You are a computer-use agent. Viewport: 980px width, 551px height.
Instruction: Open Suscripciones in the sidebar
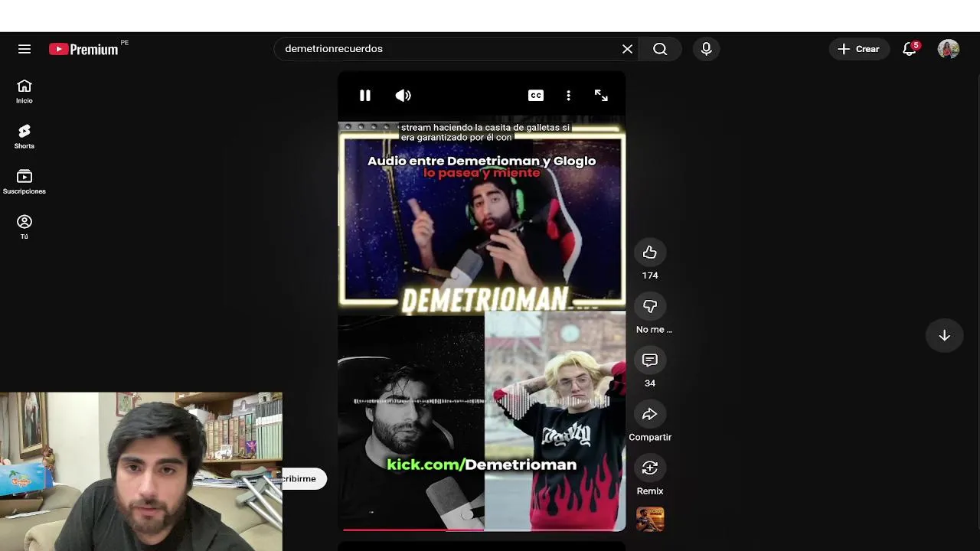pos(24,182)
